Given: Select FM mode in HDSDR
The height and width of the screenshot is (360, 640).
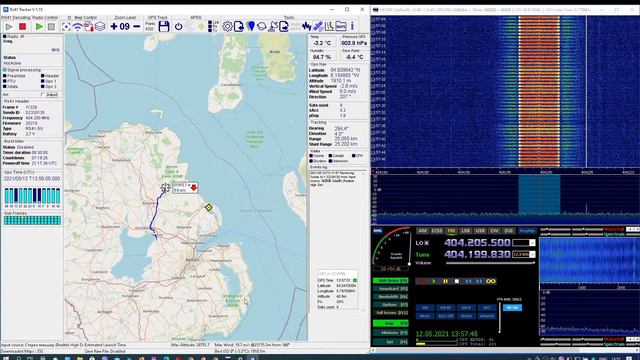Looking at the screenshot, I should (451, 231).
